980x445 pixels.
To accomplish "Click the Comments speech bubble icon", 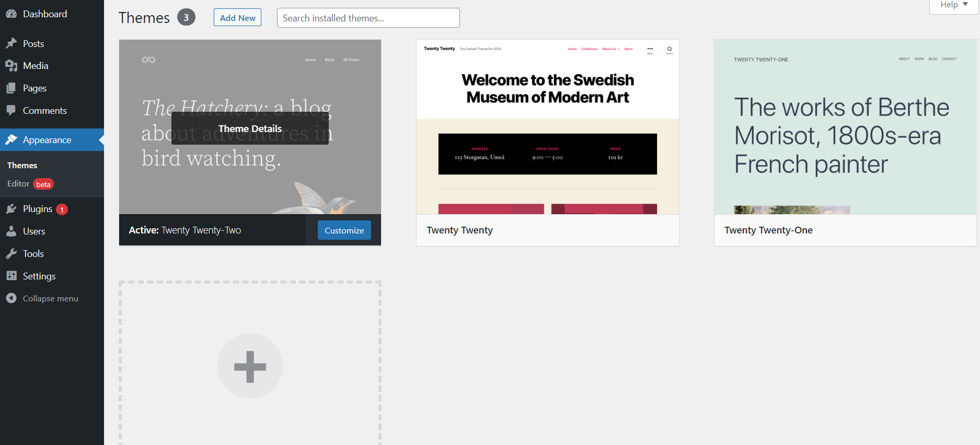I will pyautogui.click(x=11, y=111).
